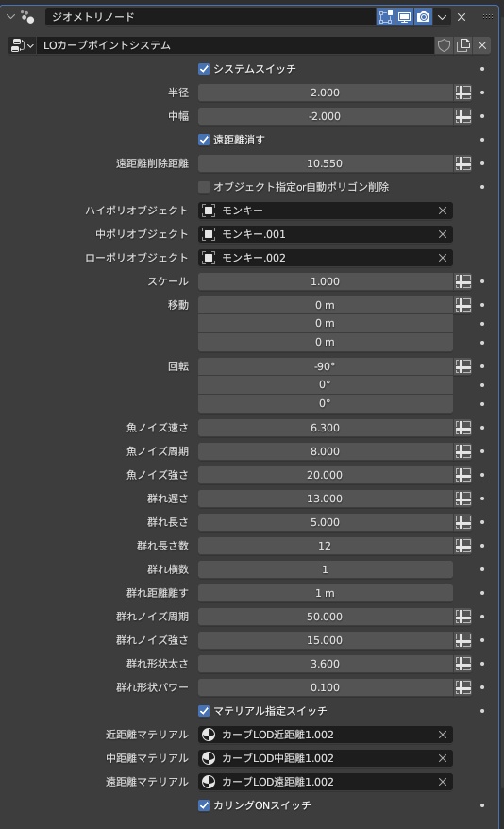Clear モンキー.001 from 中ポリオブジェクト

[x=443, y=234]
